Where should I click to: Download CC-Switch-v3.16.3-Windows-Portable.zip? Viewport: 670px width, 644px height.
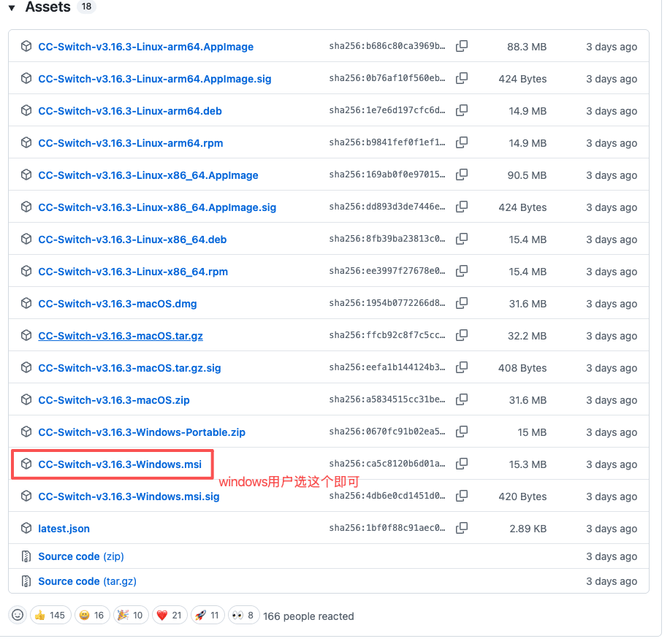pos(142,432)
